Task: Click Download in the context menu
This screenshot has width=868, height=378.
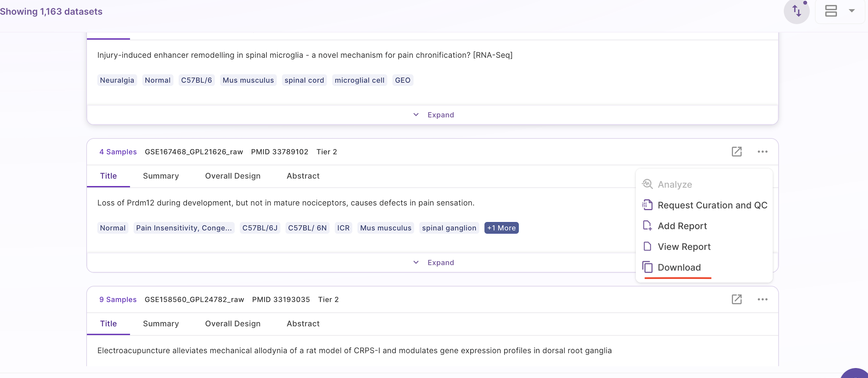Action: tap(671, 267)
